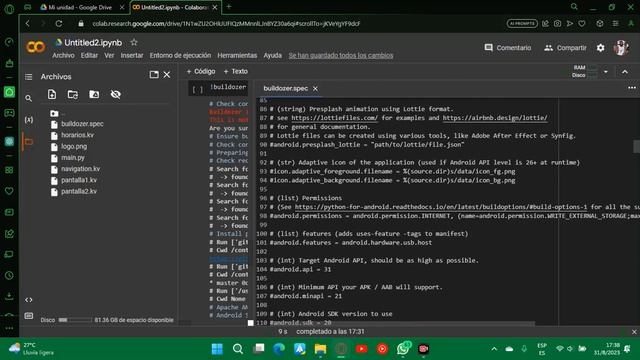The width and height of the screenshot is (640, 360).
Task: Click the browser address bar URL
Action: point(226,24)
